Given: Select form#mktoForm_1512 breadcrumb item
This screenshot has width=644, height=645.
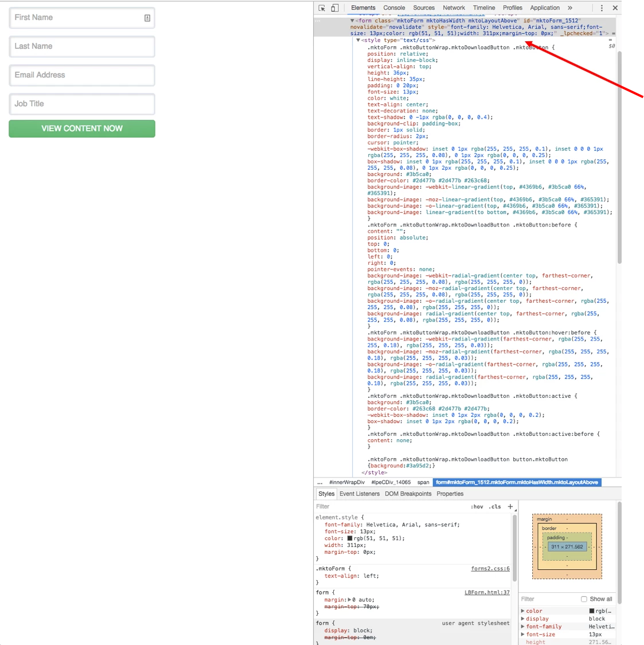Looking at the screenshot, I should click(517, 482).
